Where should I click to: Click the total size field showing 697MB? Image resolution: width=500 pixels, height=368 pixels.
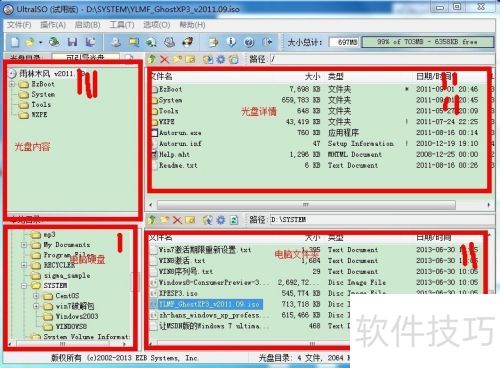pyautogui.click(x=344, y=42)
